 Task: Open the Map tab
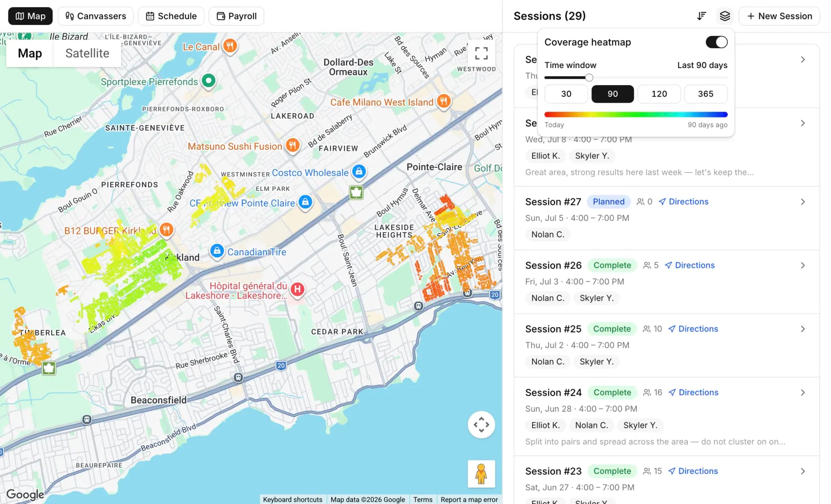coord(30,16)
